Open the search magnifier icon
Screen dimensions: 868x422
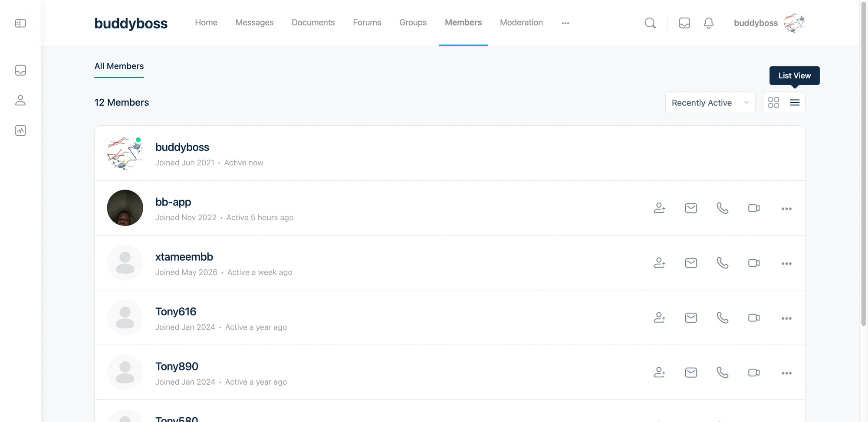click(650, 23)
